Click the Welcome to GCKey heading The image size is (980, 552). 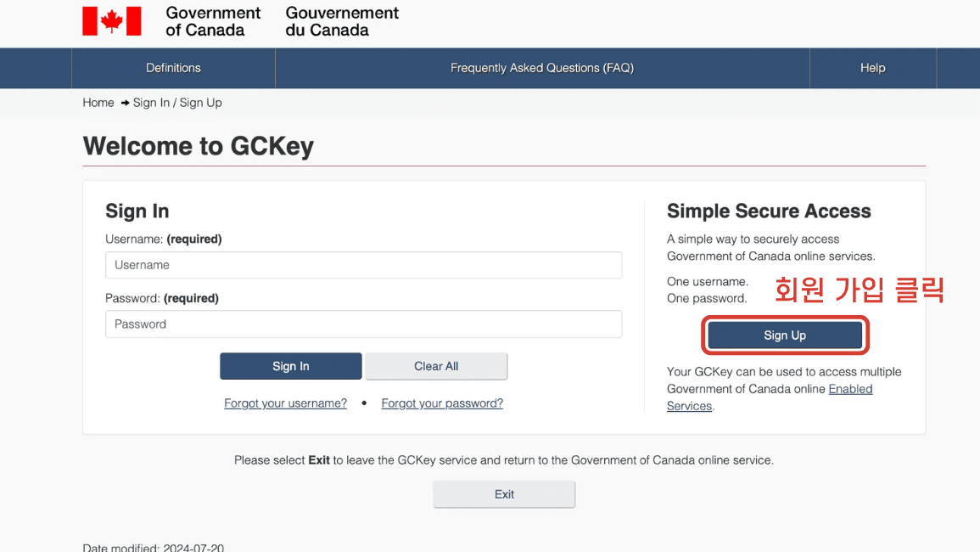point(199,146)
